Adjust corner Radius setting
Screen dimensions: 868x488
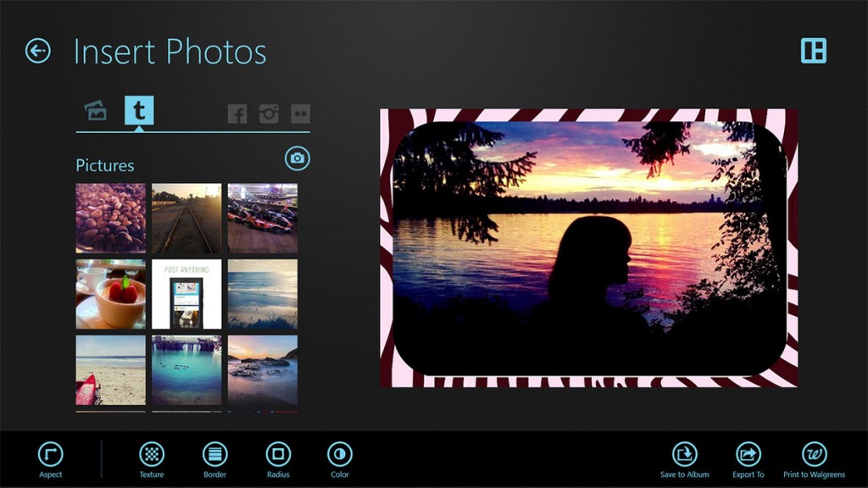(x=278, y=454)
